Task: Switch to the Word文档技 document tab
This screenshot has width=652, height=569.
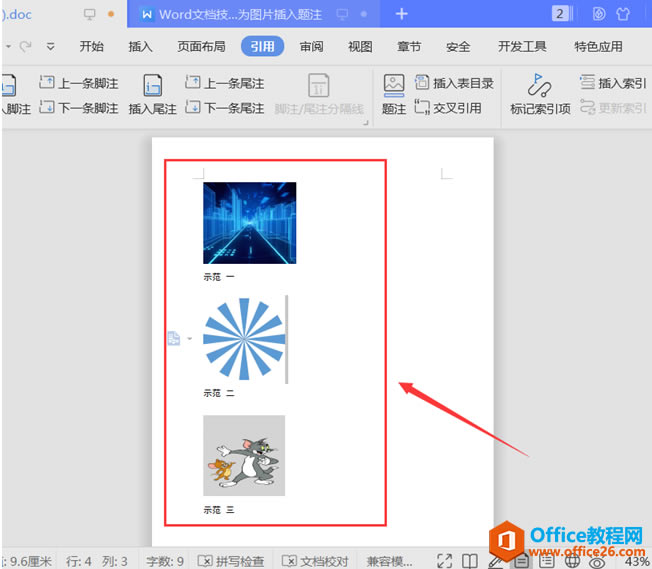Action: (x=253, y=14)
